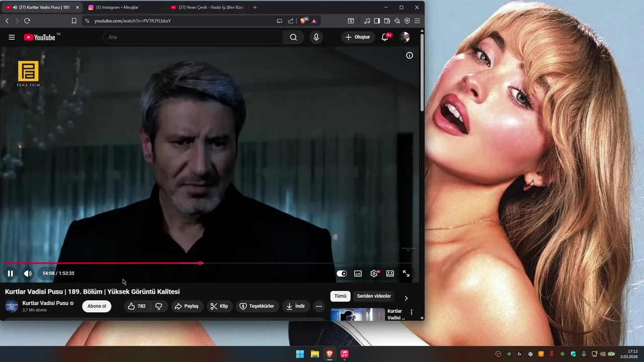The image size is (644, 362).
Task: Open Brave Wallet icon
Action: tap(387, 21)
